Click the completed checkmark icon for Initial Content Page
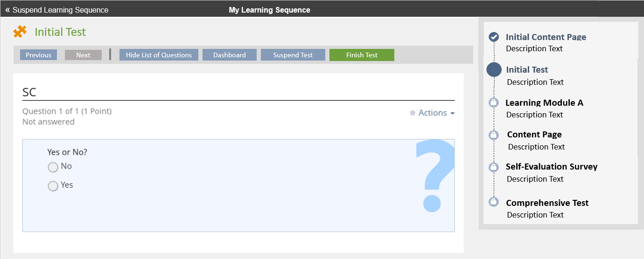 tap(494, 37)
